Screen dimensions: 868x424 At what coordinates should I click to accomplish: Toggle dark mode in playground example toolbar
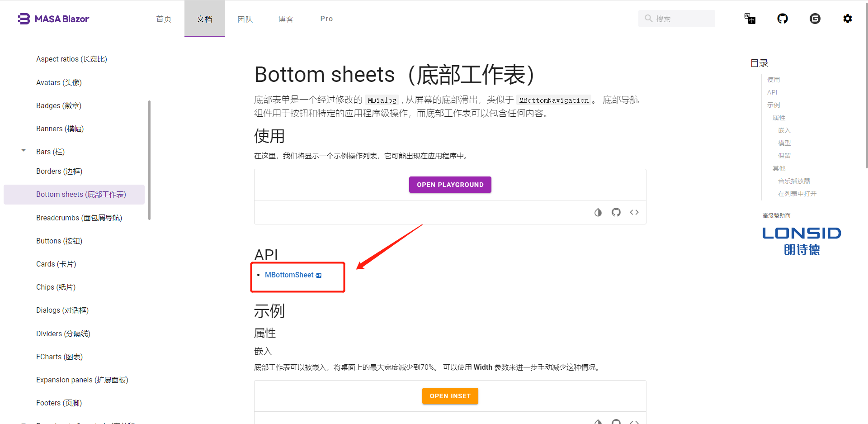[598, 212]
